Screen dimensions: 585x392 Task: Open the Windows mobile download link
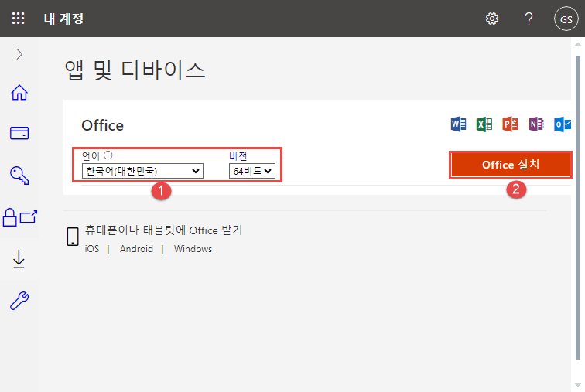click(193, 249)
